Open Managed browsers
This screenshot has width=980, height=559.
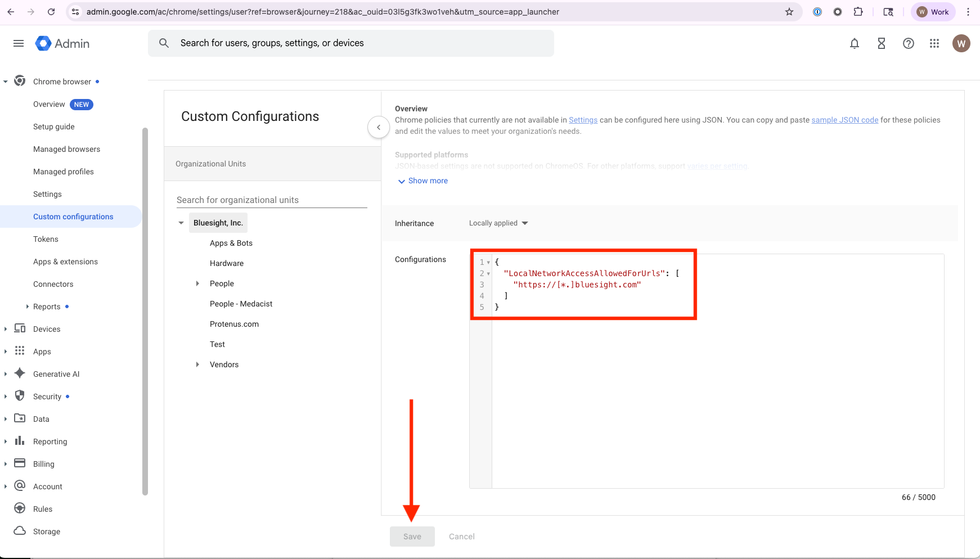pyautogui.click(x=67, y=149)
